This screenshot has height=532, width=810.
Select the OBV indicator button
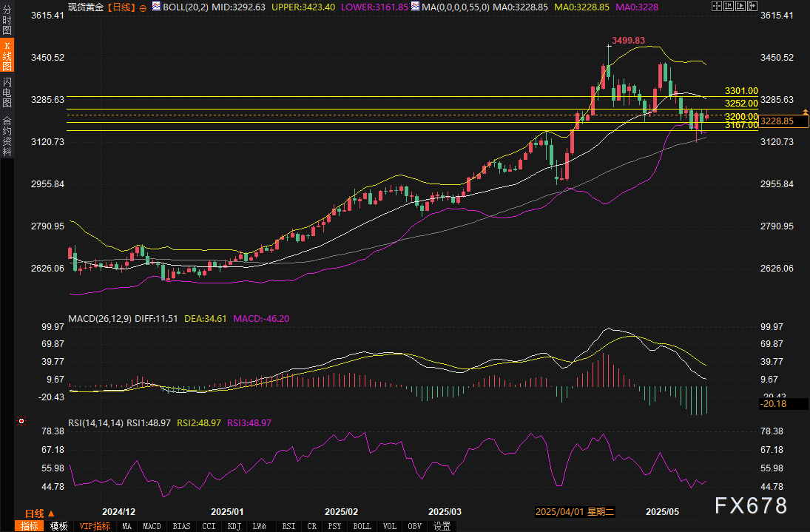(414, 526)
